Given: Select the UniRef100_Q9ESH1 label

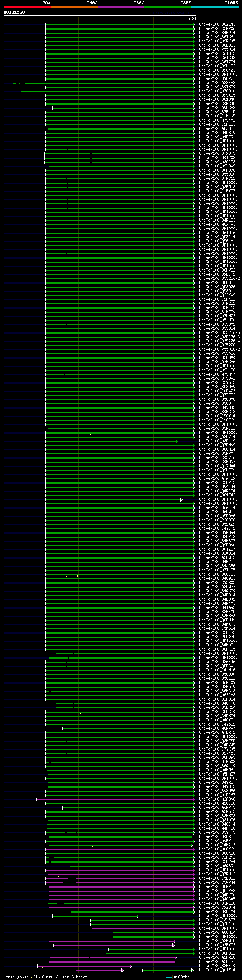Looking at the screenshot, I should coord(217,275).
